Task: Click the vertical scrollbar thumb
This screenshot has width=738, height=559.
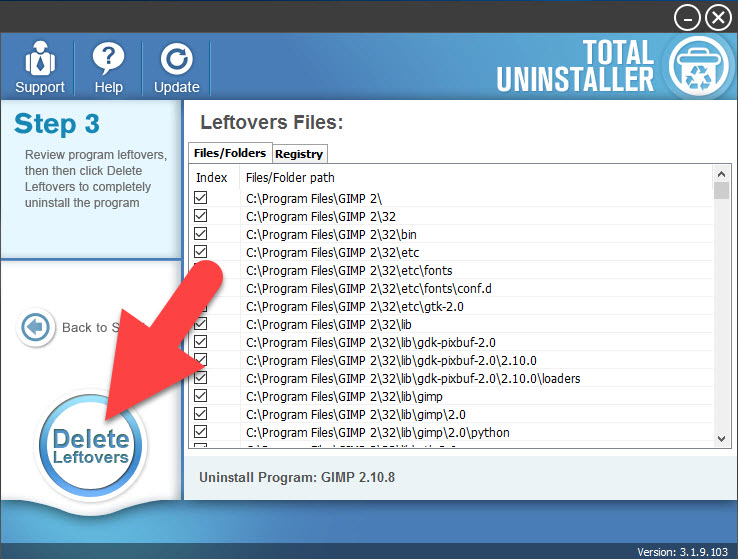Action: 722,191
